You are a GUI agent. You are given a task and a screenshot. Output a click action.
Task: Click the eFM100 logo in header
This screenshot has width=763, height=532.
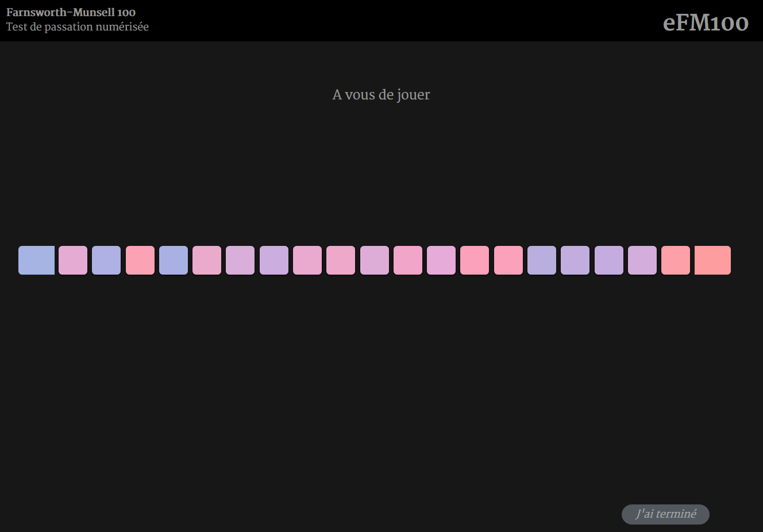706,22
